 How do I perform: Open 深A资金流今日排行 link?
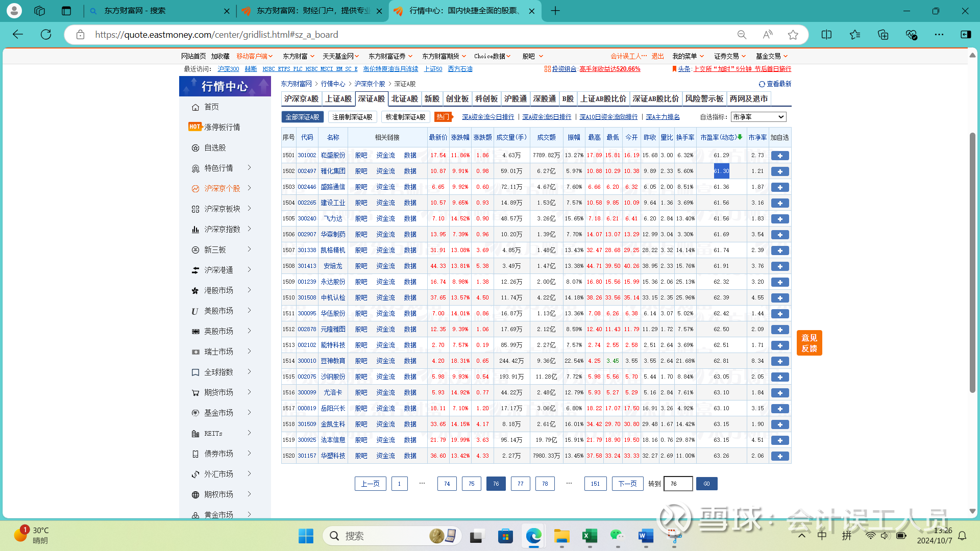(488, 117)
